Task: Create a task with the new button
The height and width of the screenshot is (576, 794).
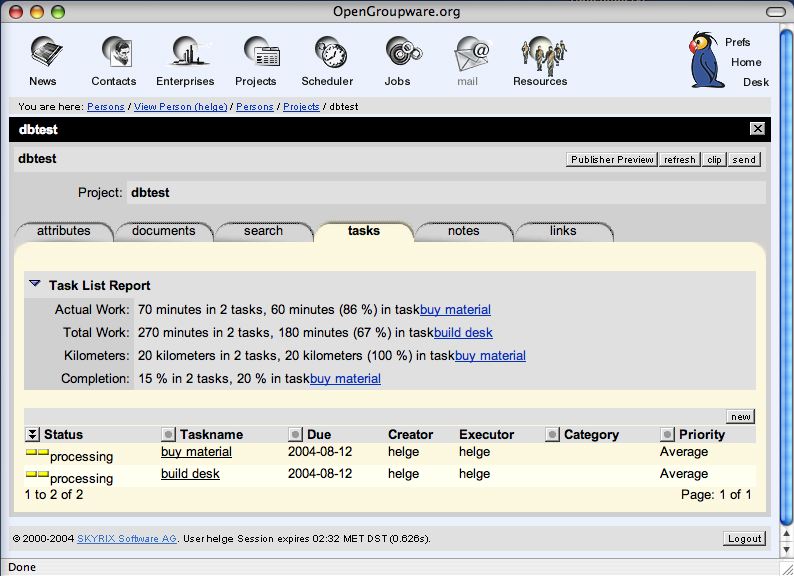Action: point(740,416)
